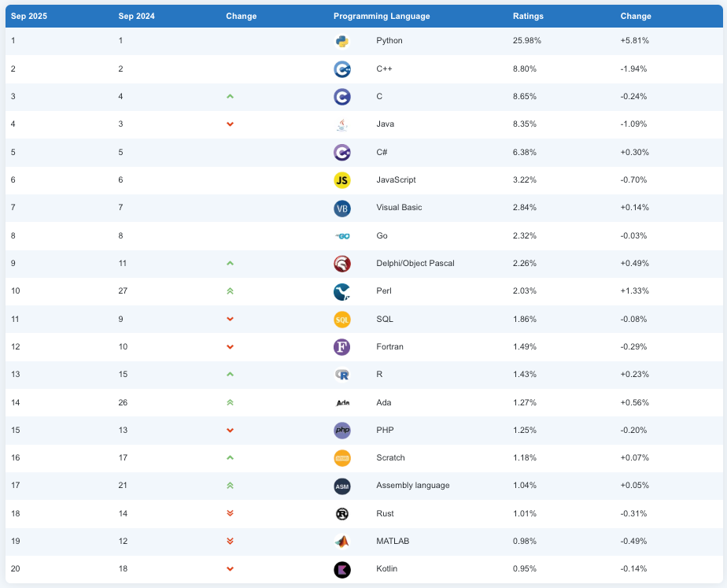The height and width of the screenshot is (588, 727).
Task: Click the purple Fortran F icon
Action: pyautogui.click(x=341, y=347)
